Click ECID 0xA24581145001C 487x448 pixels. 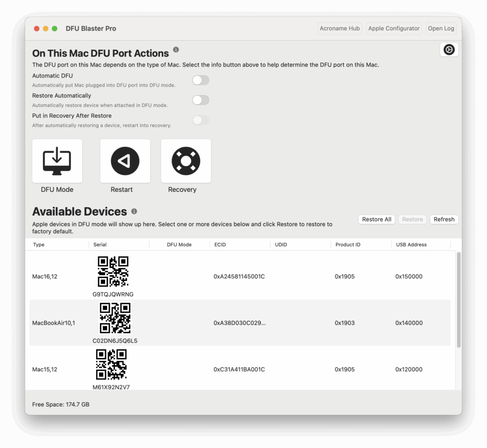click(239, 276)
